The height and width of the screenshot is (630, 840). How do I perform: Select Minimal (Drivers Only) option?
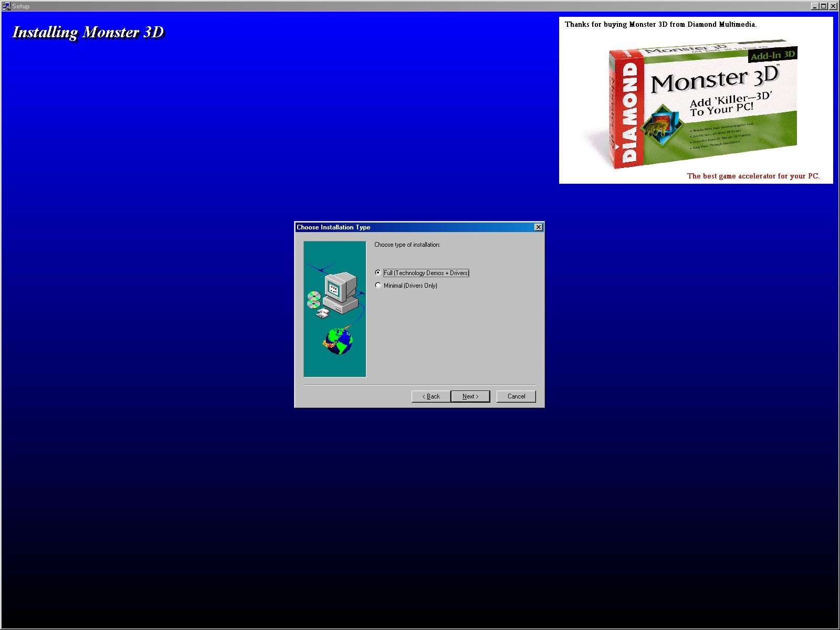click(406, 286)
